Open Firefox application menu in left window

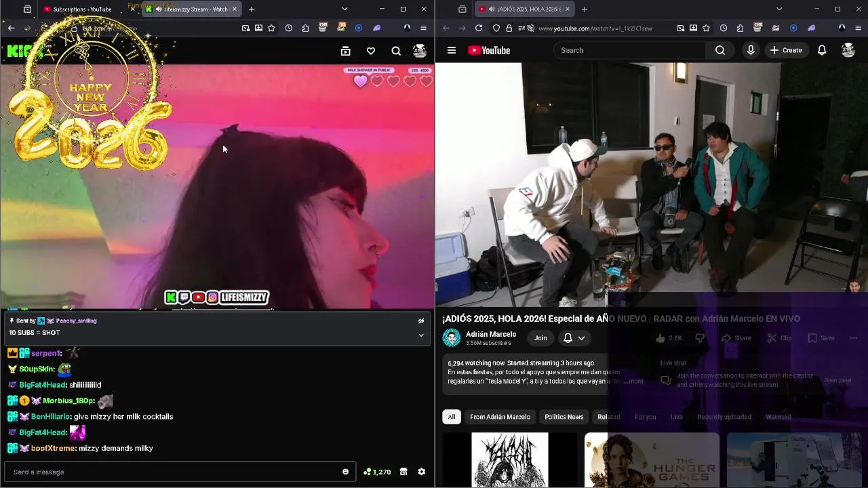(423, 28)
